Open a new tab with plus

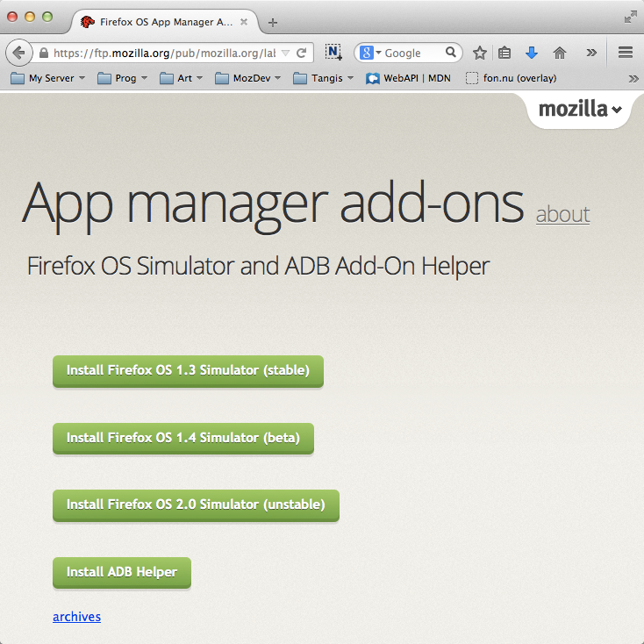tap(272, 22)
